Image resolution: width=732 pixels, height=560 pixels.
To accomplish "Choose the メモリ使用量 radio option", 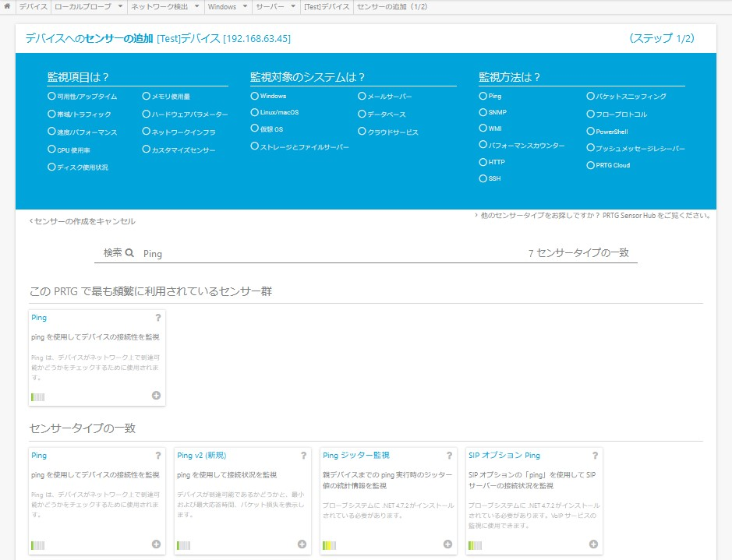I will [146, 96].
